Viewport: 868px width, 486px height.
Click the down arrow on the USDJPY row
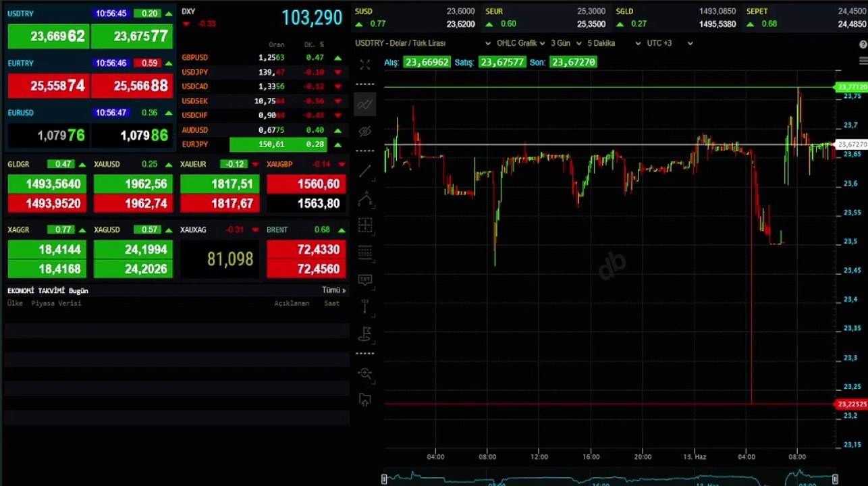click(x=337, y=72)
